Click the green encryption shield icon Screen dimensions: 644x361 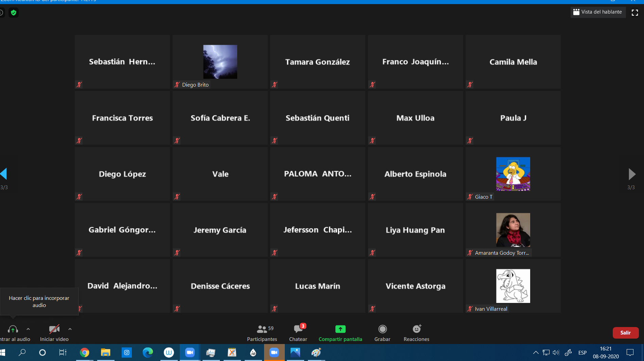(x=14, y=13)
